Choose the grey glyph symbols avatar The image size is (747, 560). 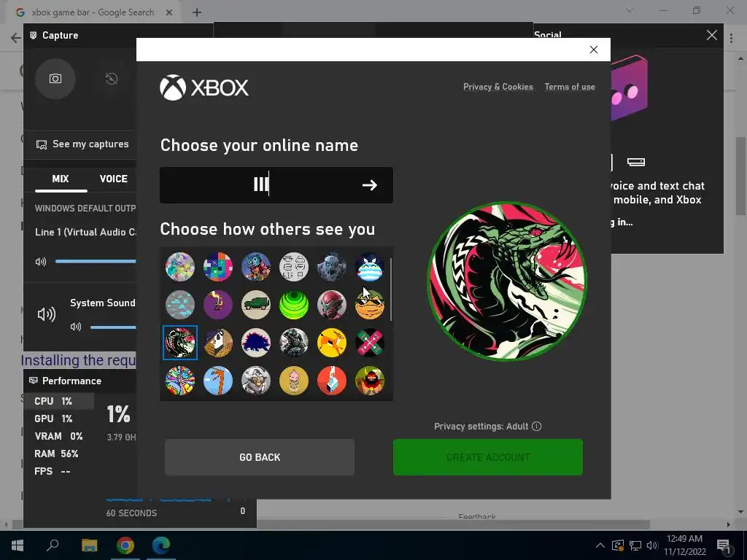point(294,267)
